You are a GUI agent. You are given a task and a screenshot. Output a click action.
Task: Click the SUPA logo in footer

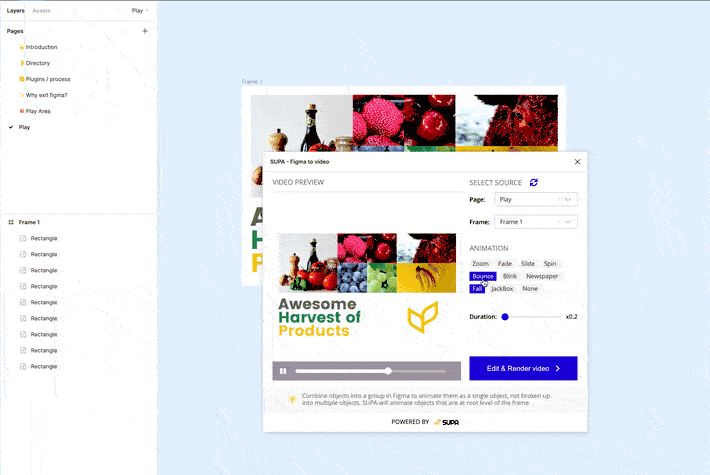[x=446, y=422]
